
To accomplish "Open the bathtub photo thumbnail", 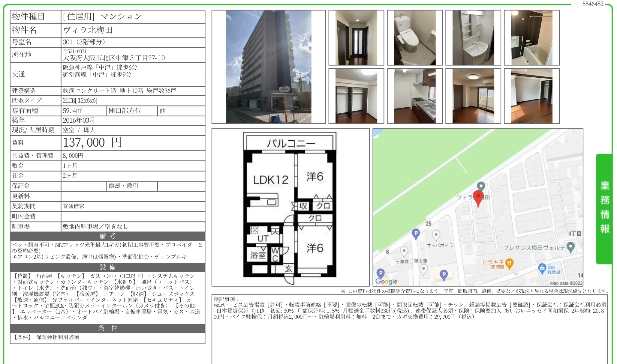I will (531, 38).
